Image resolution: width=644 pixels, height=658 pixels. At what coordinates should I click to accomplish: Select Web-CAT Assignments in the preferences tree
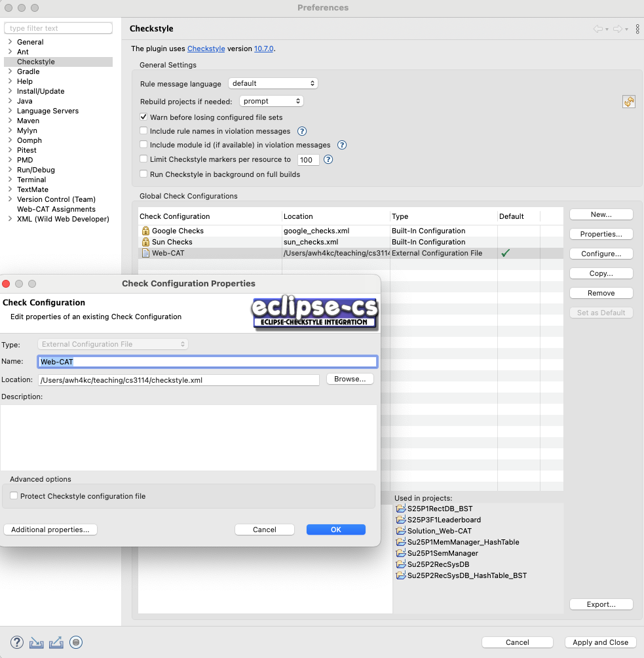(x=56, y=209)
